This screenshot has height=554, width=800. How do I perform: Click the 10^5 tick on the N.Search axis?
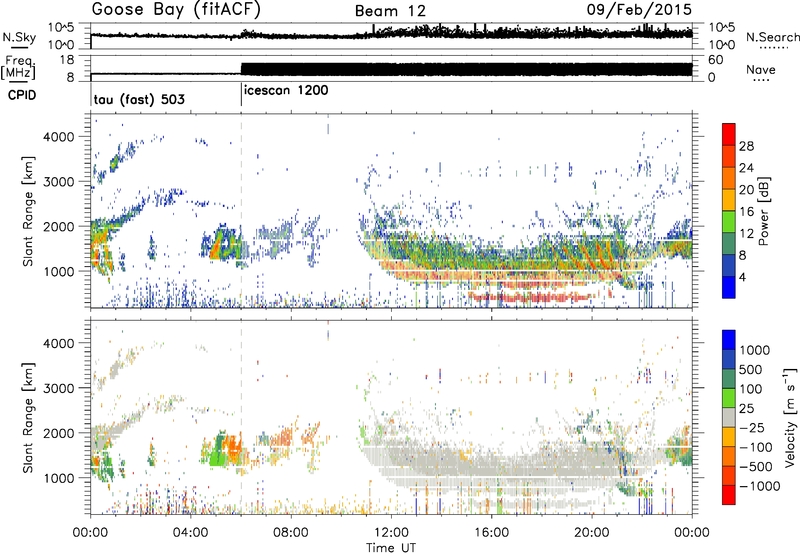click(721, 27)
